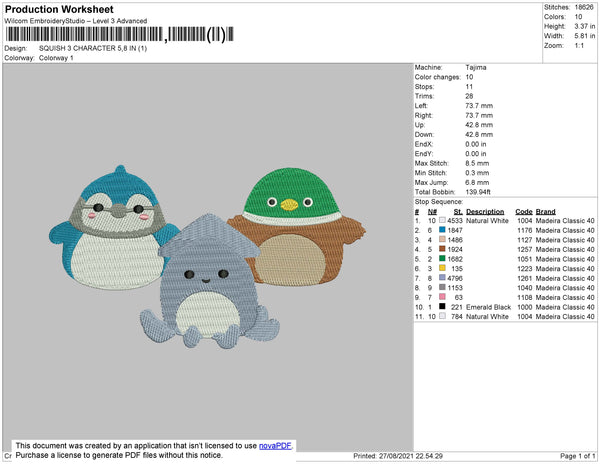The width and height of the screenshot is (600, 464).
Task: Click the Colorway 1 value
Action: click(x=56, y=58)
